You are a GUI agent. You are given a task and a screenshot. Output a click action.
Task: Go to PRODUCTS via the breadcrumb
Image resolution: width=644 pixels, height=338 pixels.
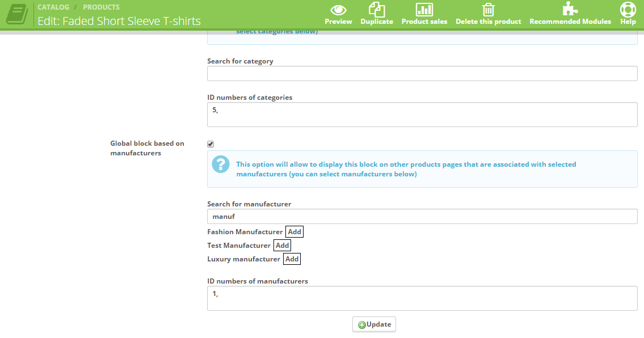(101, 7)
